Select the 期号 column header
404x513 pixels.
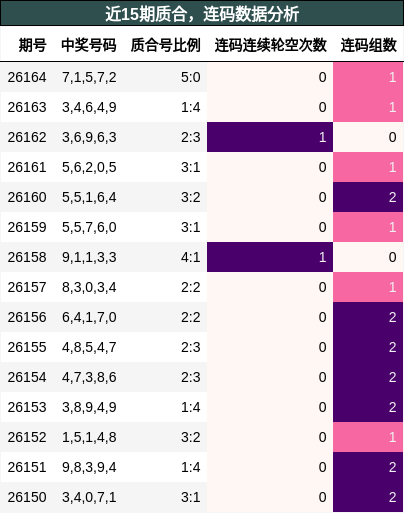tap(32, 45)
